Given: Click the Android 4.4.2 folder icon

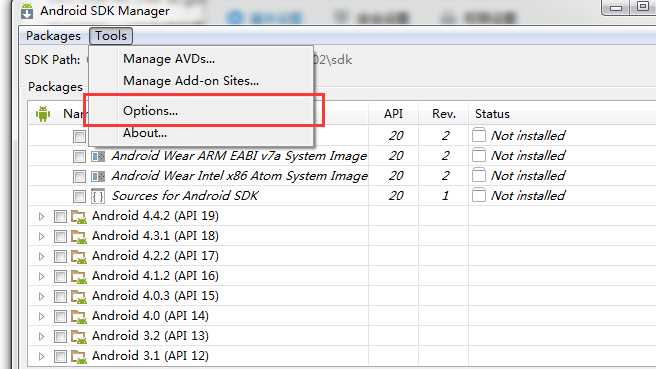Looking at the screenshot, I should (x=79, y=217).
